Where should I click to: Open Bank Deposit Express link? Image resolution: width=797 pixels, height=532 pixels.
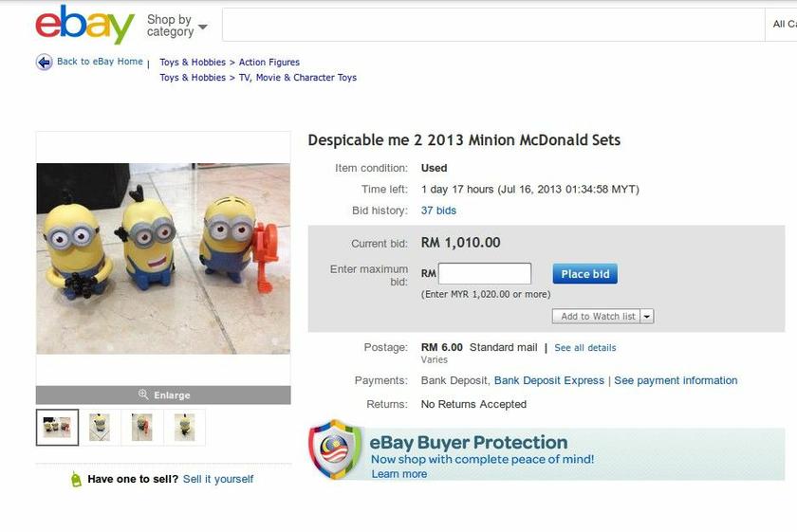coord(549,380)
